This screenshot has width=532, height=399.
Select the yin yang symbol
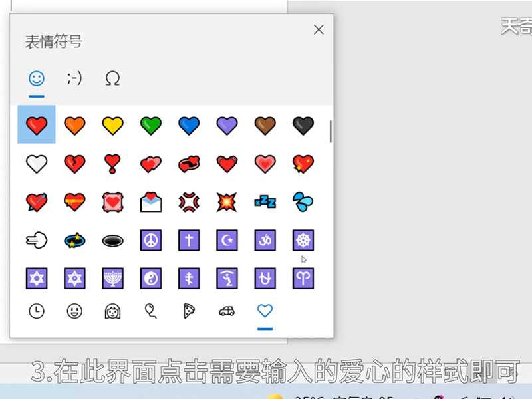[x=150, y=278]
